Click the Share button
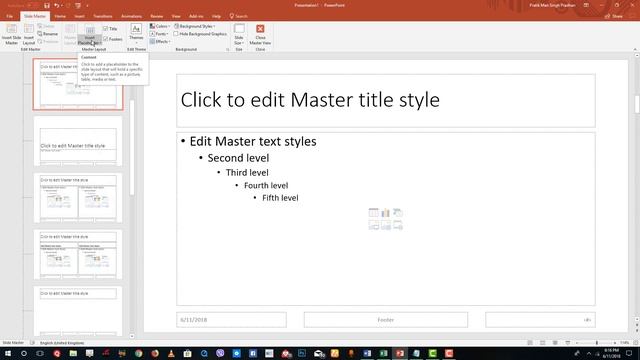The width and height of the screenshot is (640, 360). [614, 16]
